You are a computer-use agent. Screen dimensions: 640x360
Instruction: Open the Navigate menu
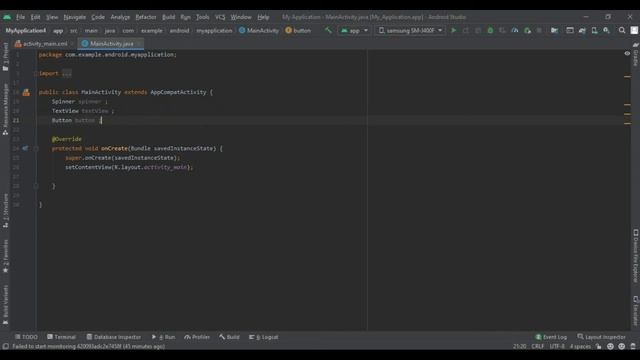pyautogui.click(x=75, y=17)
